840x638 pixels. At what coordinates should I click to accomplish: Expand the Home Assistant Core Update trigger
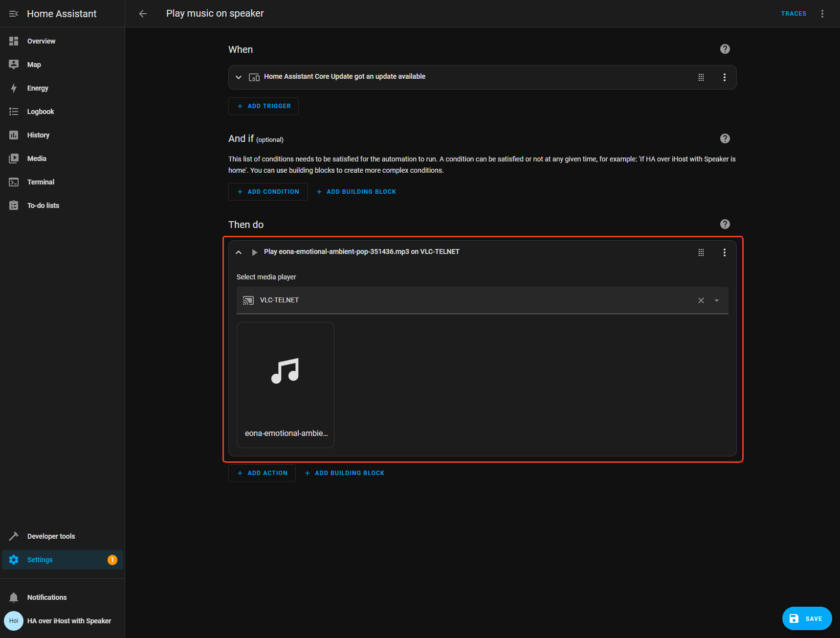pos(239,77)
